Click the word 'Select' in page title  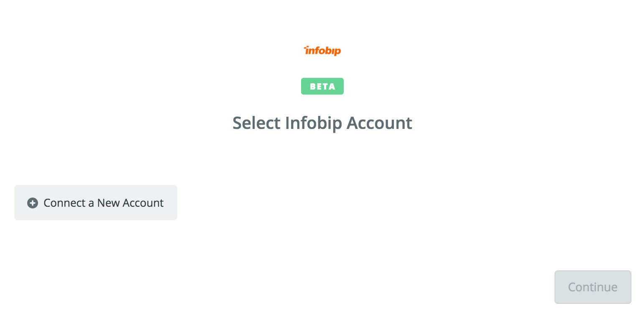pos(256,123)
